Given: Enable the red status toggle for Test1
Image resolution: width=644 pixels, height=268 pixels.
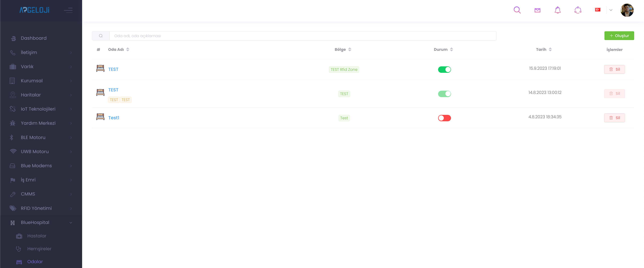Looking at the screenshot, I should click(x=444, y=118).
